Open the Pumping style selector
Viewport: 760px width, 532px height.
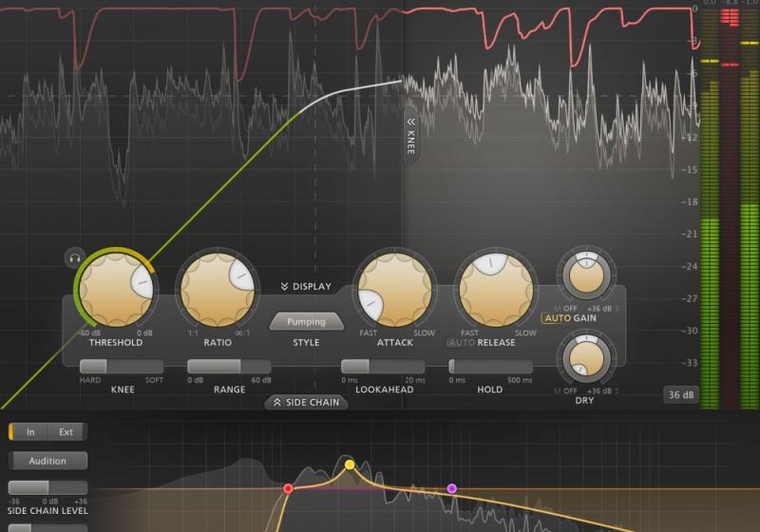coord(306,322)
